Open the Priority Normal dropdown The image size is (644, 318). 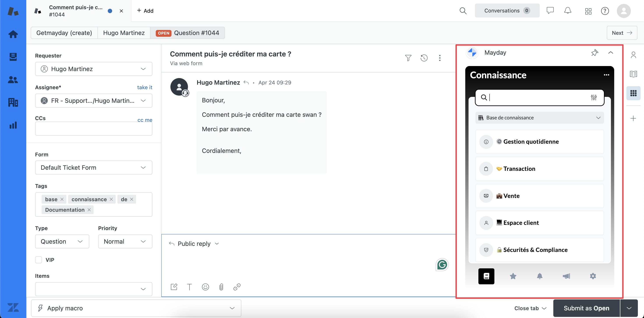coord(125,241)
